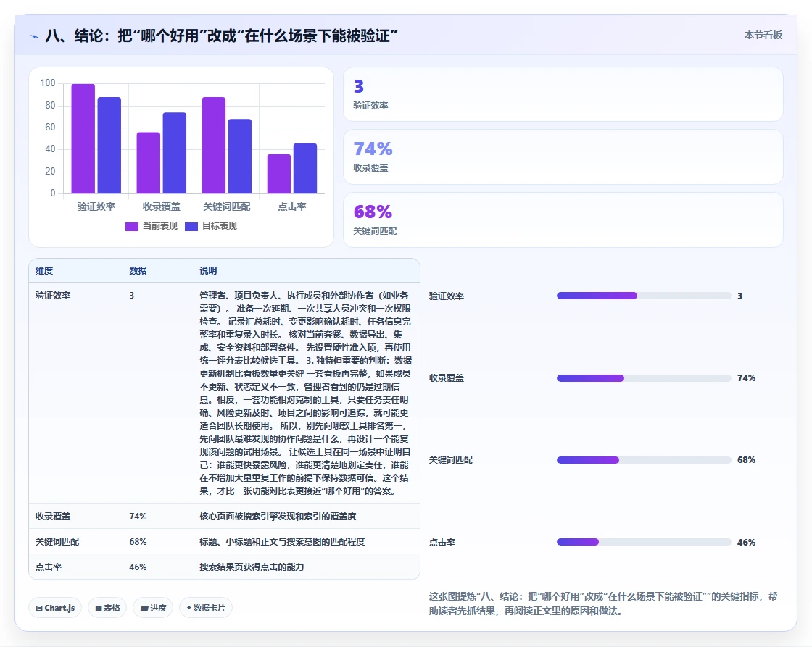Click the long 验证效率 description paragraph

pos(305,393)
